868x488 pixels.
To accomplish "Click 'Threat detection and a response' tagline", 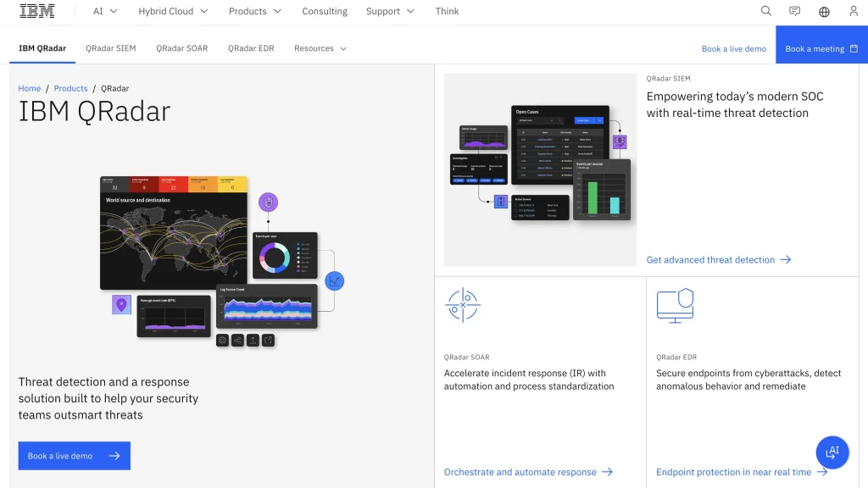I will pyautogui.click(x=108, y=398).
